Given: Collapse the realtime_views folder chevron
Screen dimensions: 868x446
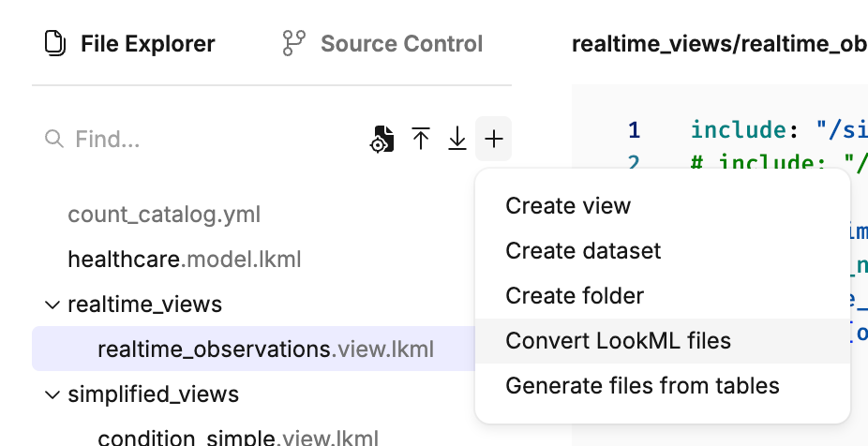Looking at the screenshot, I should 52,305.
